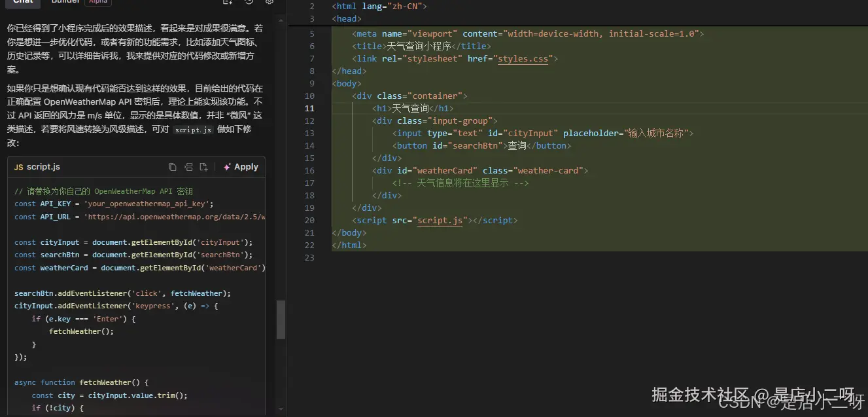Open the script.js src link in editor

[440, 221]
